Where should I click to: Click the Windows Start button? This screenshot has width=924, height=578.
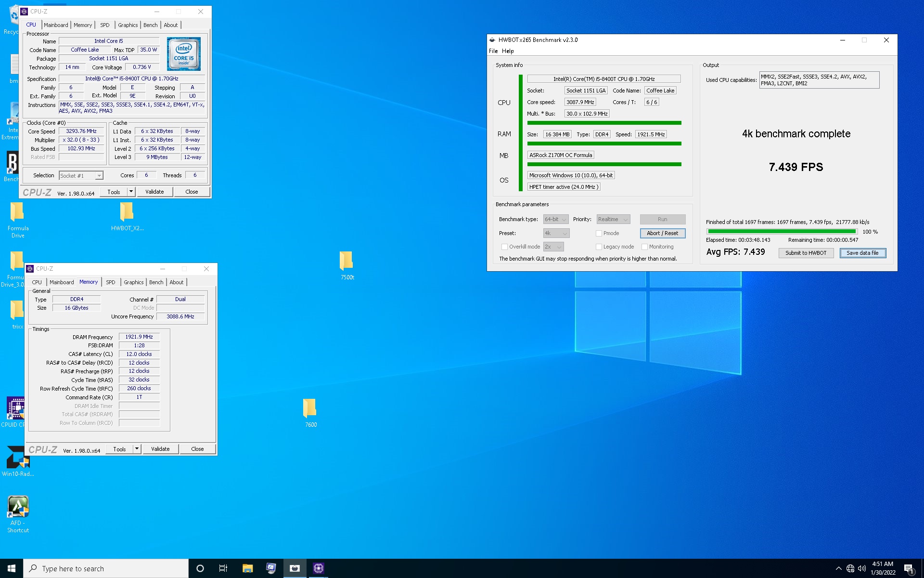pos(12,568)
